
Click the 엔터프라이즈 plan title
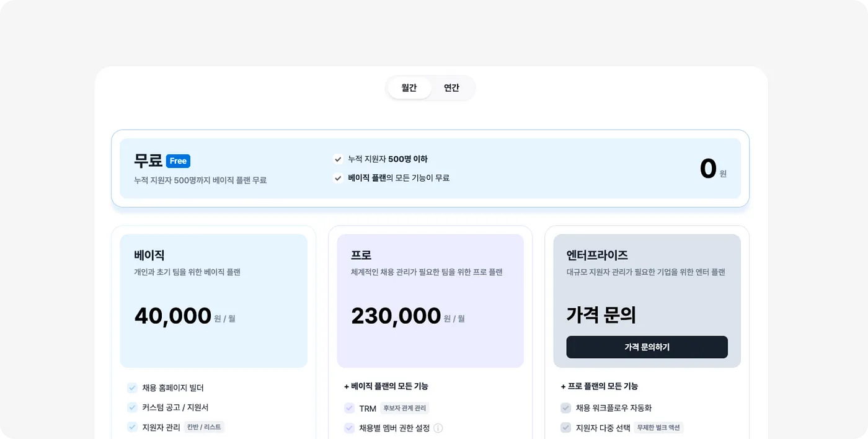pyautogui.click(x=597, y=255)
